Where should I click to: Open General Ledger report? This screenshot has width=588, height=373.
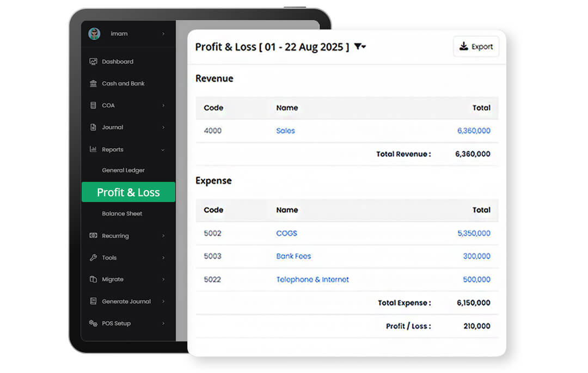click(123, 170)
